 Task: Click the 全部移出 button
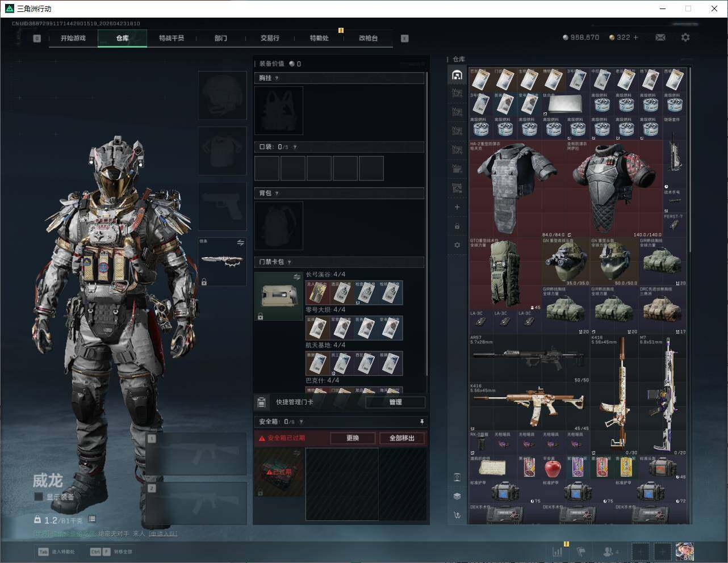click(402, 438)
